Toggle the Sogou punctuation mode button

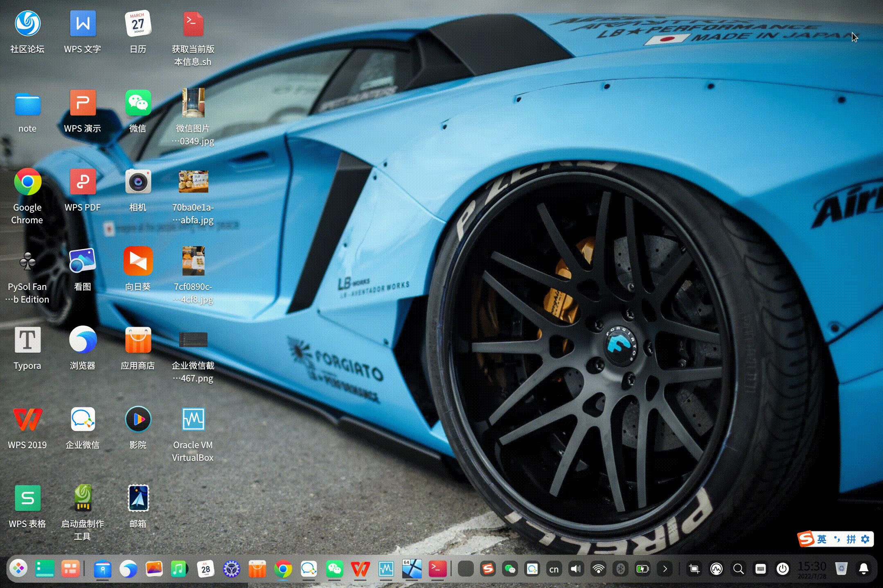(837, 539)
